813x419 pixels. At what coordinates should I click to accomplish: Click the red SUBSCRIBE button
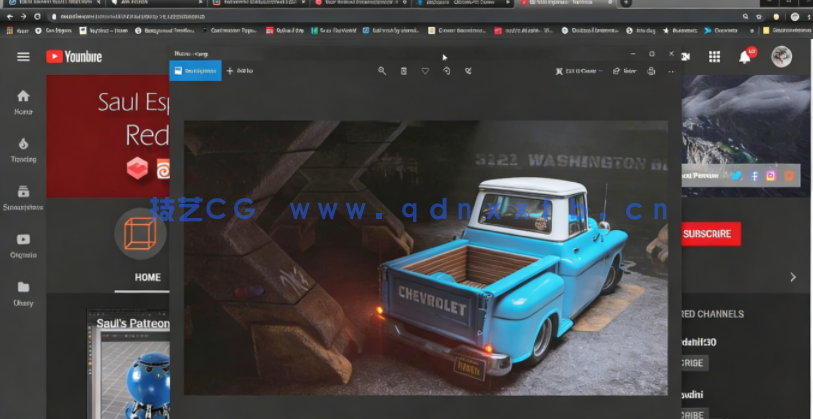point(710,234)
